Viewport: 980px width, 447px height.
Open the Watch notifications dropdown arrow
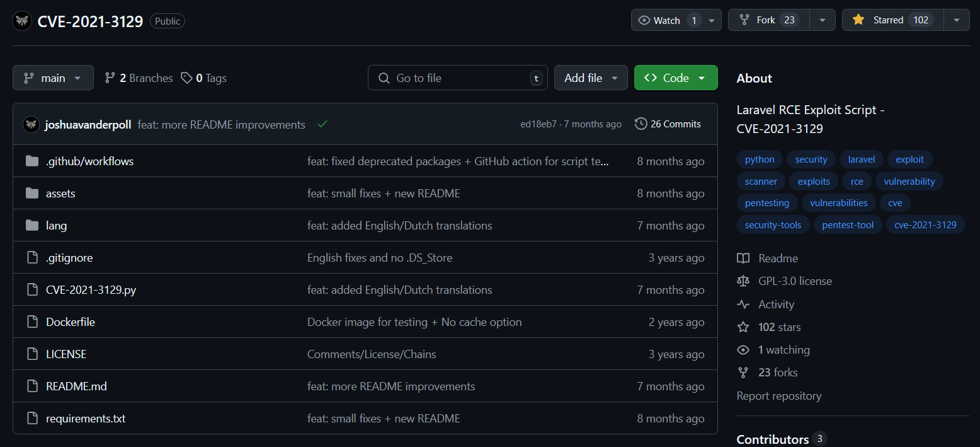coord(712,20)
